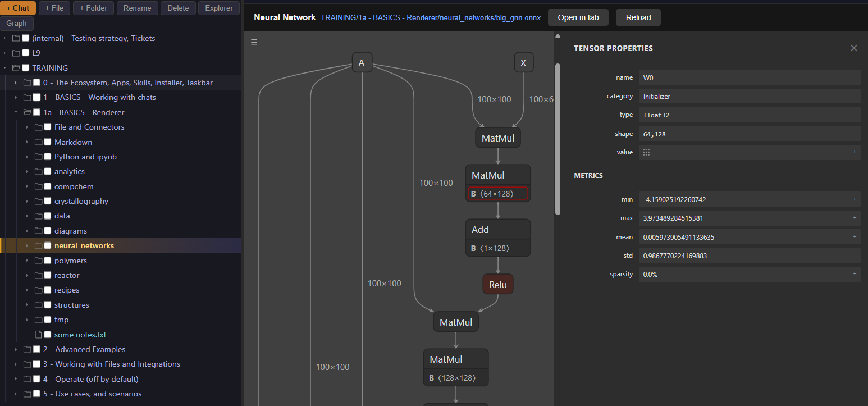This screenshot has height=406, width=868.
Task: Expand the data folder arrow
Action: pos(28,216)
